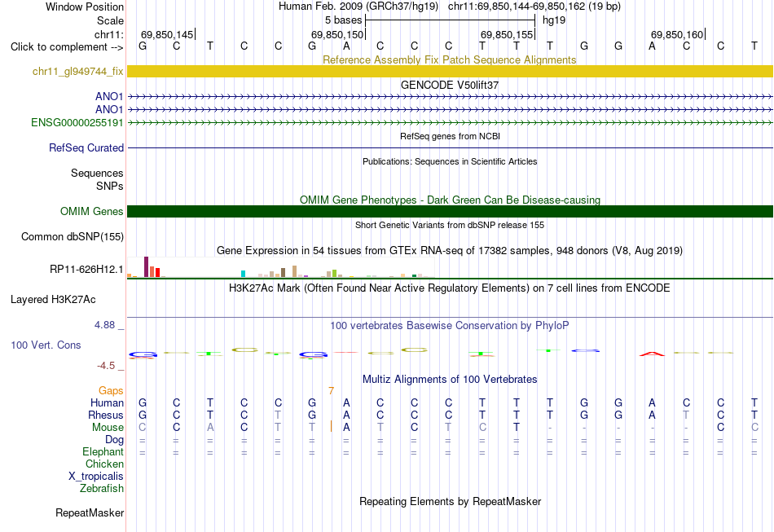
Task: Open '100 vertebrates Basewise Conservation by PhyloP' title
Action: click(450, 326)
